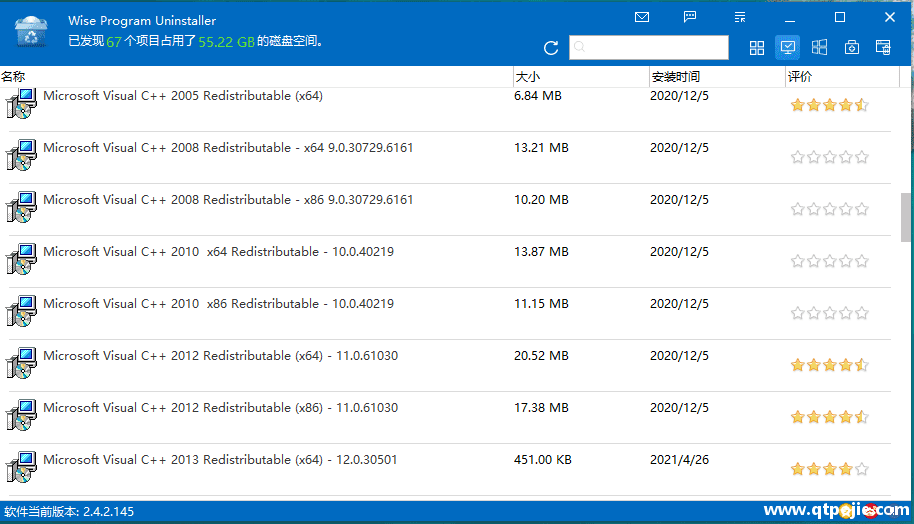Click the window with lock toolbar icon
The width and height of the screenshot is (914, 524).
pyautogui.click(x=883, y=47)
